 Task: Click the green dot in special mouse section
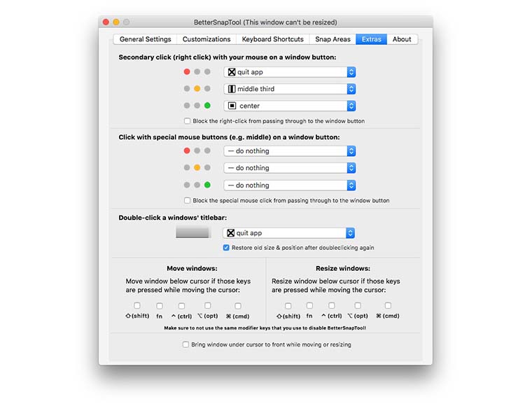207,185
